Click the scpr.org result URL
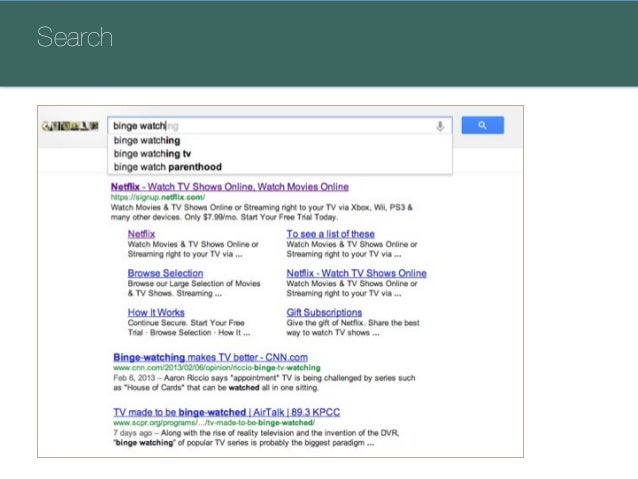Viewport: 638px width, 479px height. pos(214,423)
